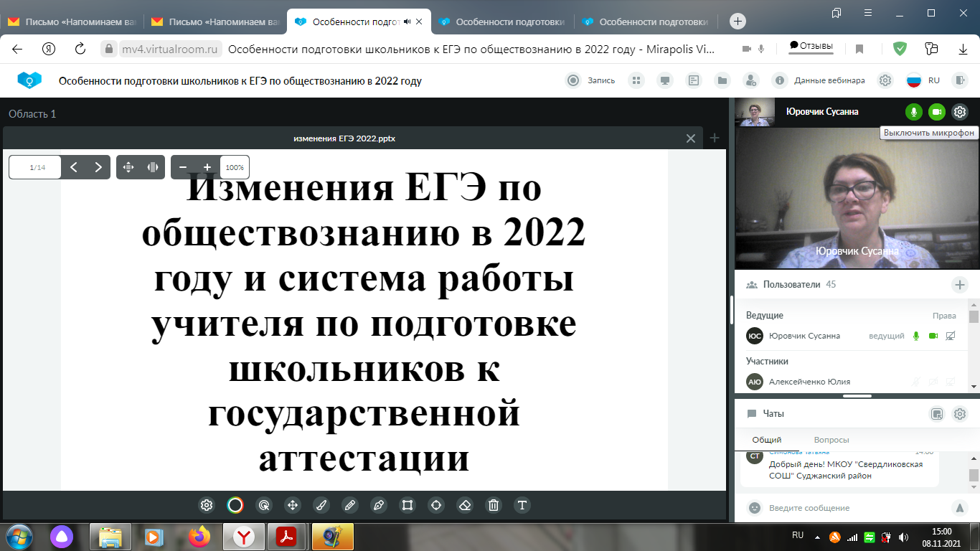The height and width of the screenshot is (551, 980).
Task: Zoom in slide with plus button
Action: [207, 167]
